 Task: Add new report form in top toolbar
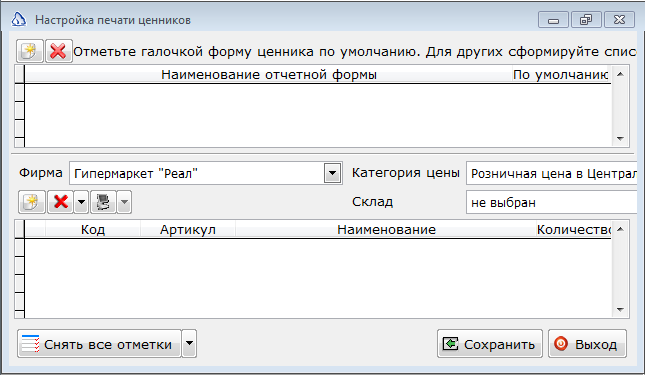[30, 51]
